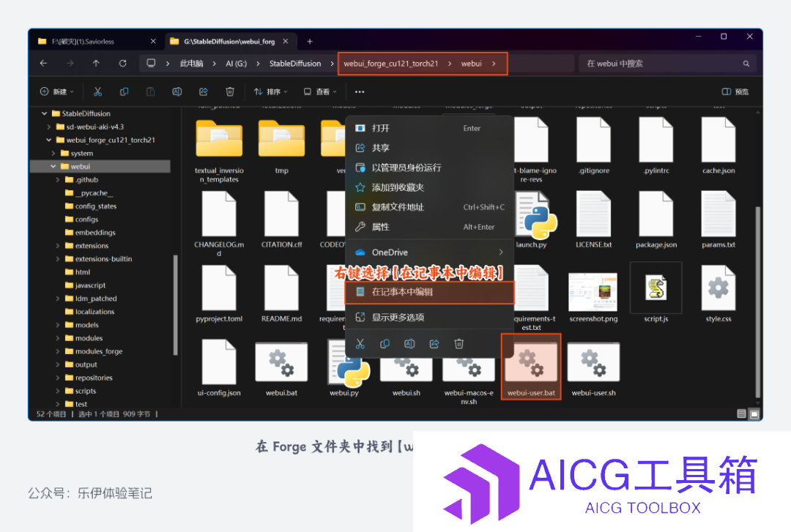Choose 复制文件地址 from the context menu

(x=429, y=207)
